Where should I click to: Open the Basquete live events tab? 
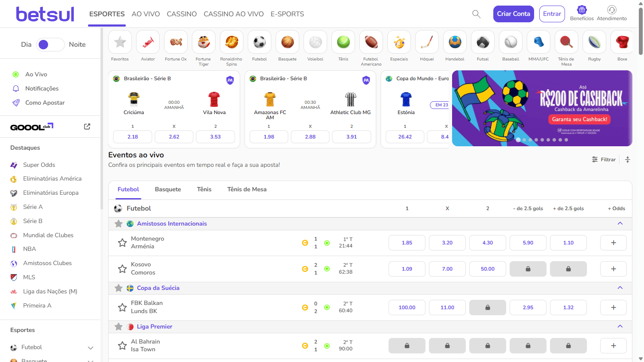point(168,189)
